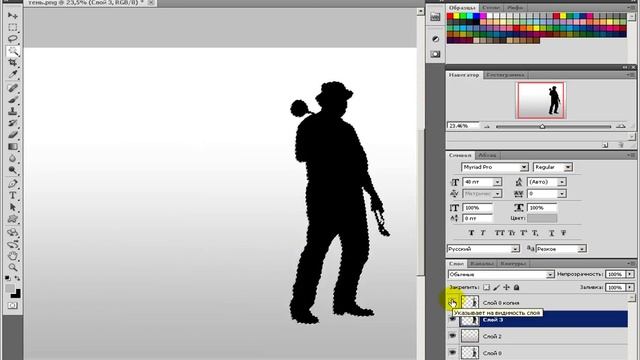Select the Pen tool
The width and height of the screenshot is (640, 360).
click(13, 184)
